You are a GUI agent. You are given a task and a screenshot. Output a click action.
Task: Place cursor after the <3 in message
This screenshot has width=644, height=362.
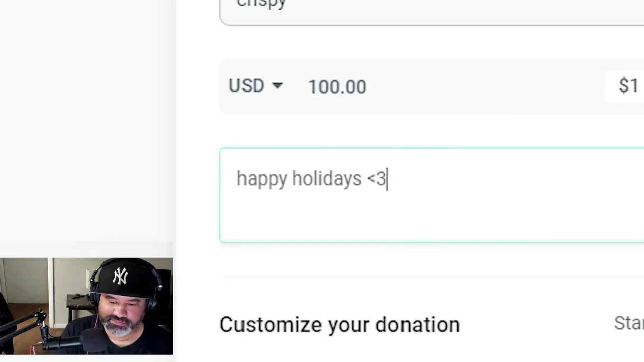tap(387, 179)
